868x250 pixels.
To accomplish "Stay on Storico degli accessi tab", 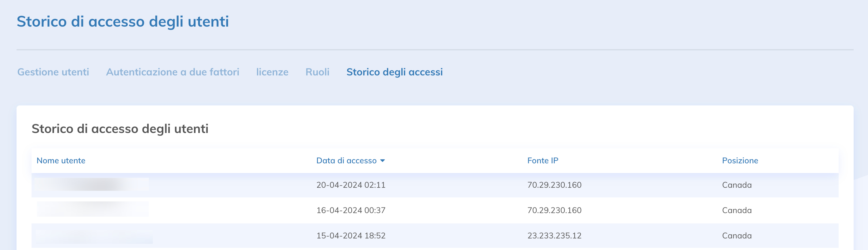I will tap(395, 72).
